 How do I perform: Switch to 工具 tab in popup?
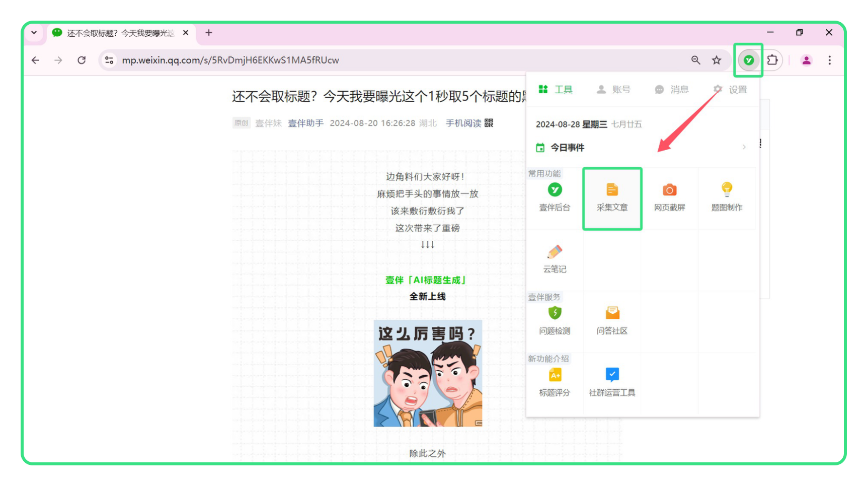point(556,90)
